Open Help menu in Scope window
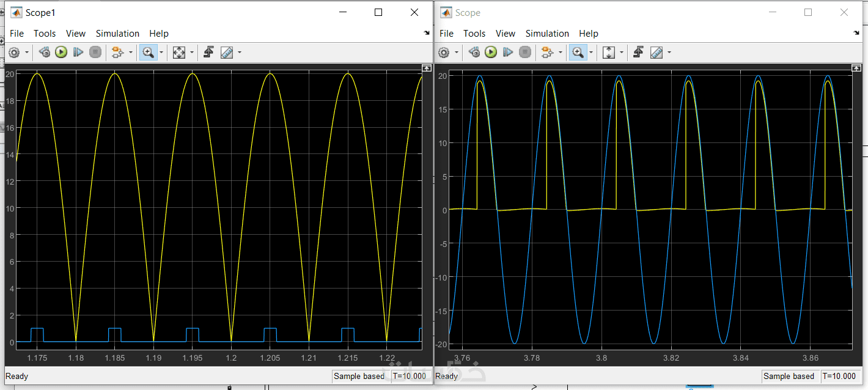Image resolution: width=868 pixels, height=390 pixels. [588, 34]
